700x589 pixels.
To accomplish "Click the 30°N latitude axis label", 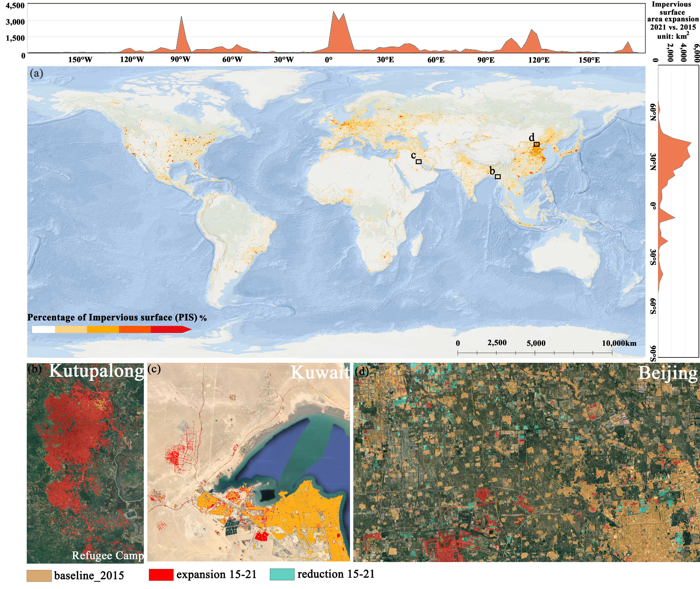I will pos(653,162).
